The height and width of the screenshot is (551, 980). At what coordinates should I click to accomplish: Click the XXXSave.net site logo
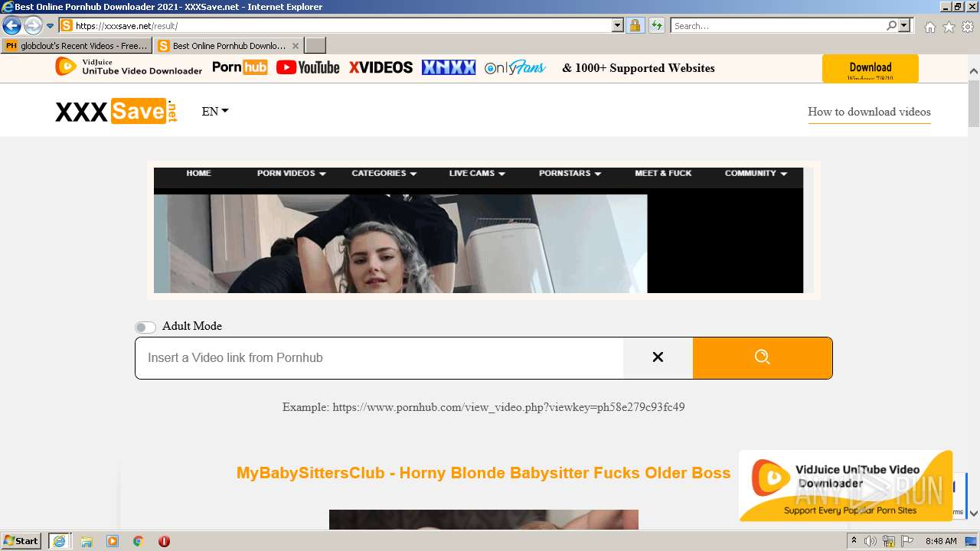click(x=116, y=112)
